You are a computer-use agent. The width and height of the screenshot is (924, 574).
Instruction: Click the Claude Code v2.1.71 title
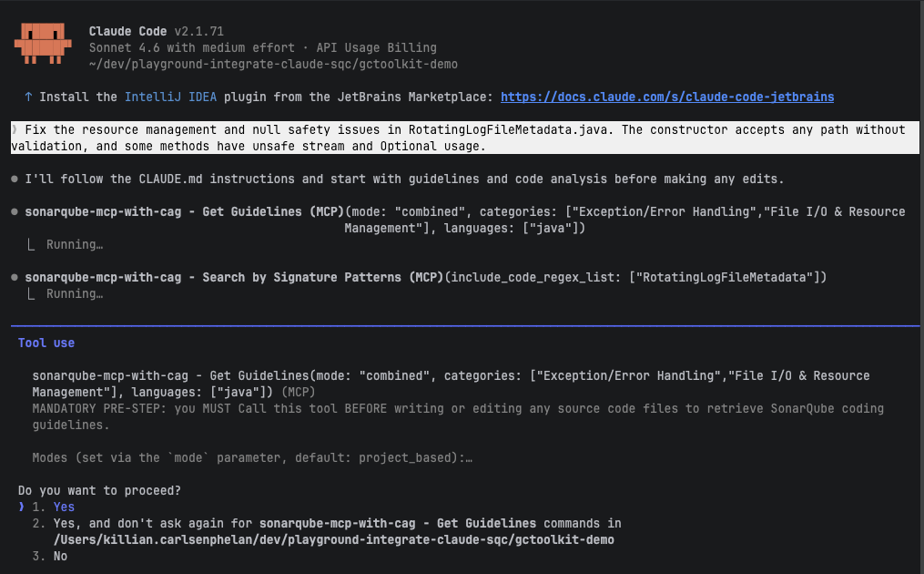[x=156, y=31]
